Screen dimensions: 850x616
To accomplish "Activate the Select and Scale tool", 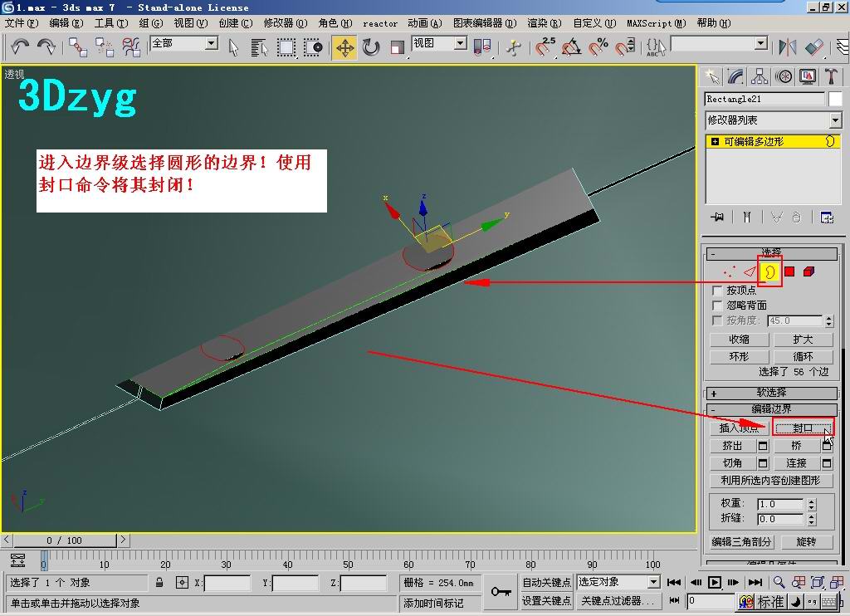I will pos(398,47).
